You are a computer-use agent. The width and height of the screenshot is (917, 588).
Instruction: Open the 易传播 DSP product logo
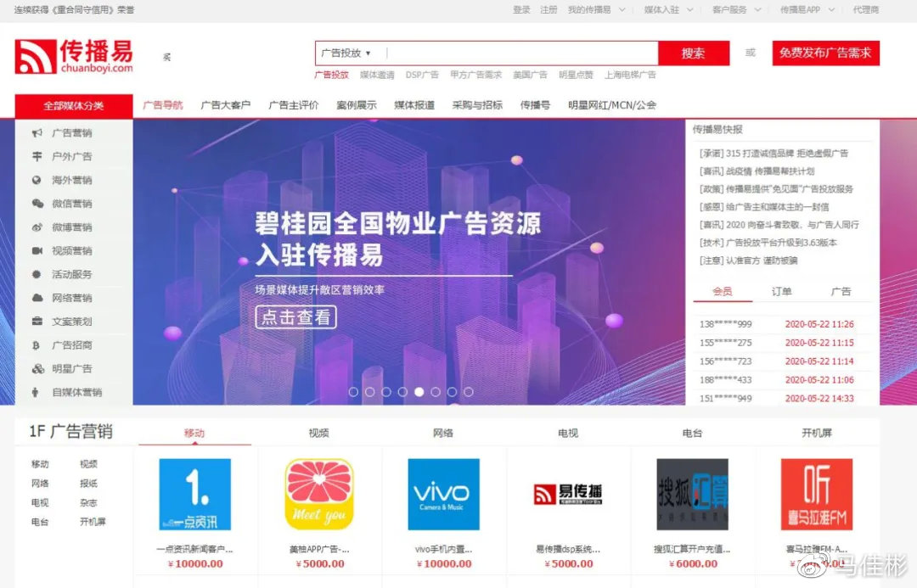[x=568, y=495]
